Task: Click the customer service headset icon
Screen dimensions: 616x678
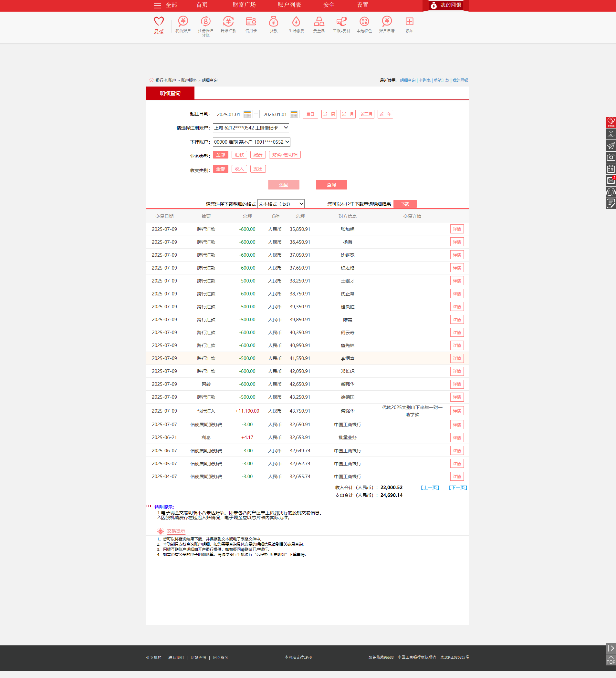Action: (x=611, y=192)
